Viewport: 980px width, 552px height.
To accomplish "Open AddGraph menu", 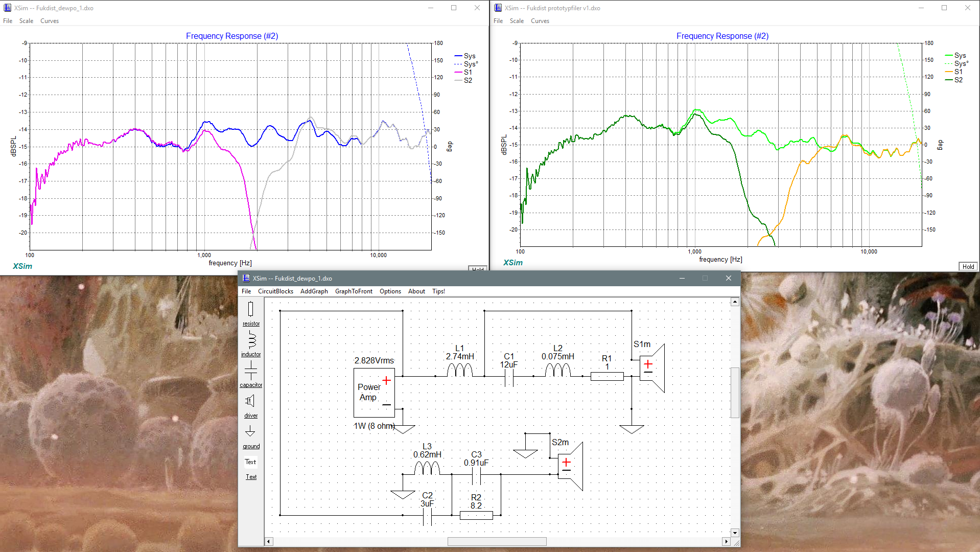I will (x=314, y=291).
